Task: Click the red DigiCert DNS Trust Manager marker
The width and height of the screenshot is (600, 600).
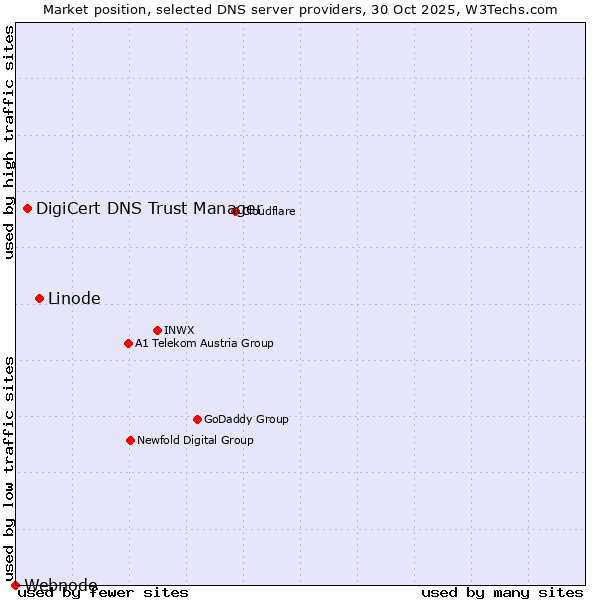Action: tap(27, 208)
